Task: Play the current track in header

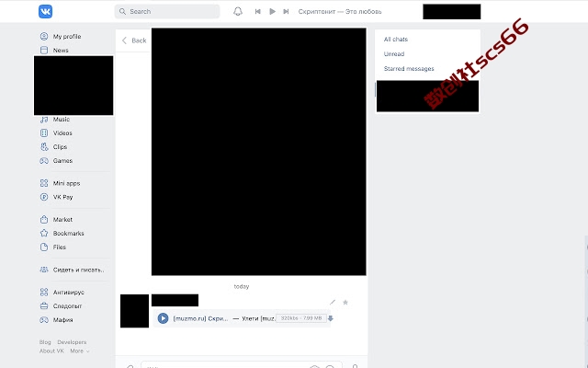Action: (272, 12)
